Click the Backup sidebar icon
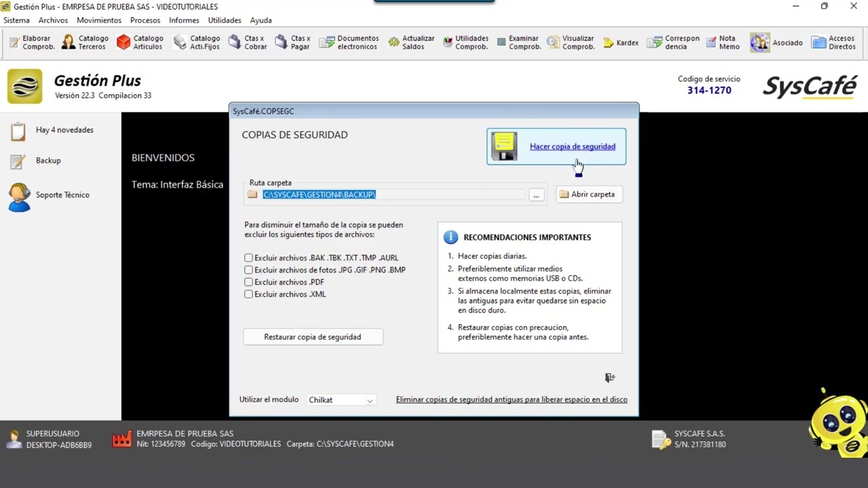The image size is (868, 488). coord(18,161)
